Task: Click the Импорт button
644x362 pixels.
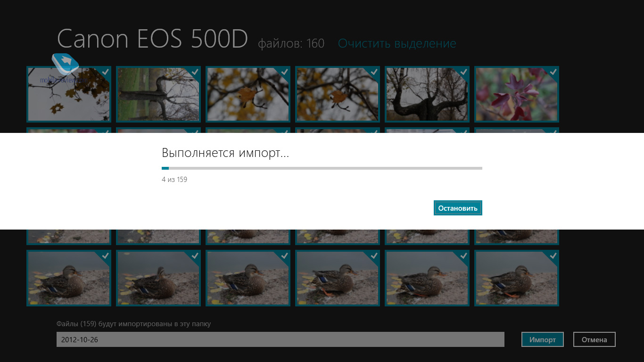Action: pyautogui.click(x=543, y=339)
